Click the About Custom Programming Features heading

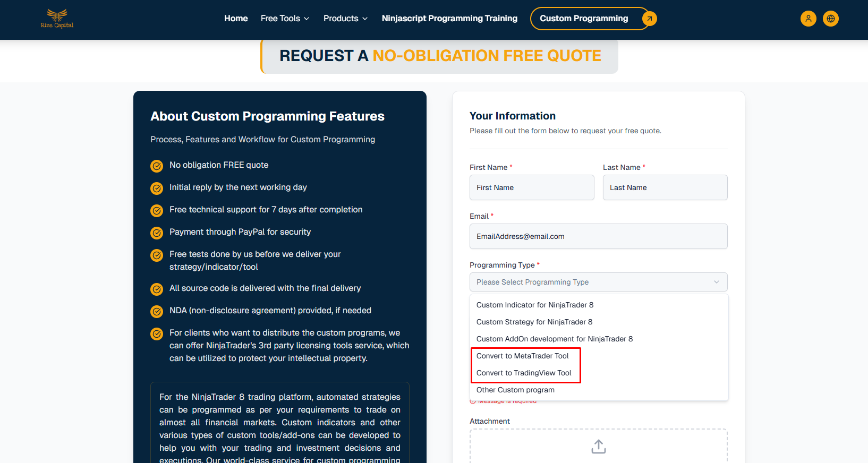[267, 116]
